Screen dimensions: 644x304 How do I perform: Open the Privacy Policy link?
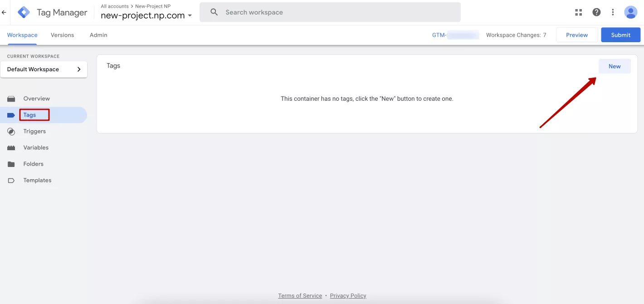(x=348, y=296)
